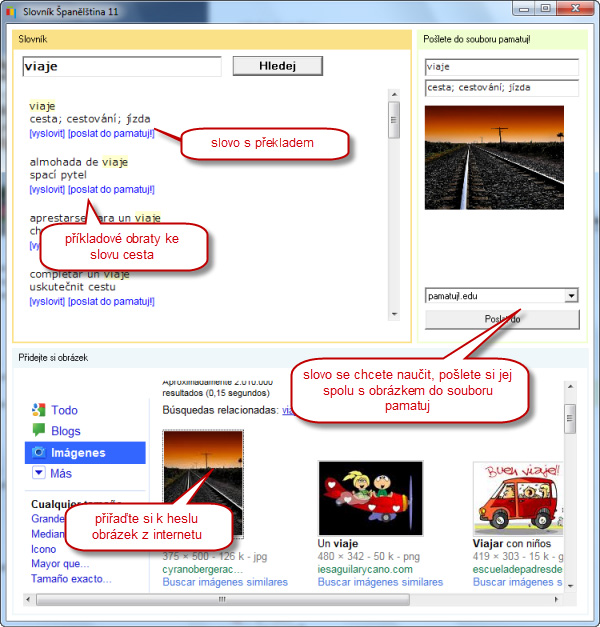Screen dimensions: 600x627
Task: Click the Blogs link text
Action: click(66, 431)
